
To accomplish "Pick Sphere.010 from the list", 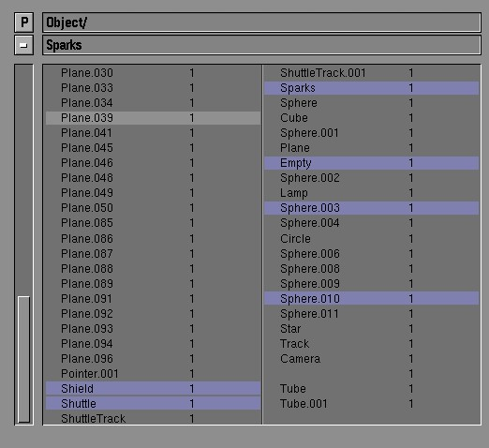I will click(372, 299).
